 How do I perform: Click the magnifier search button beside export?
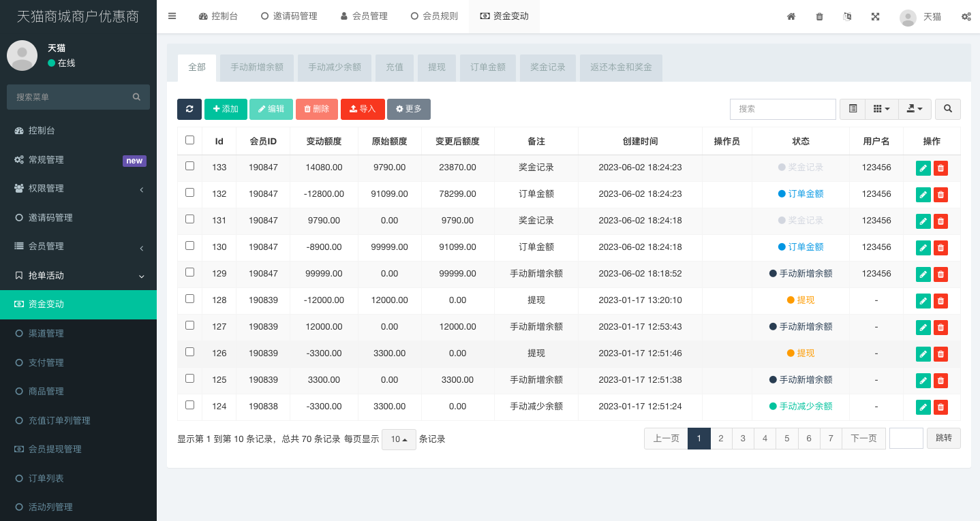(x=947, y=109)
